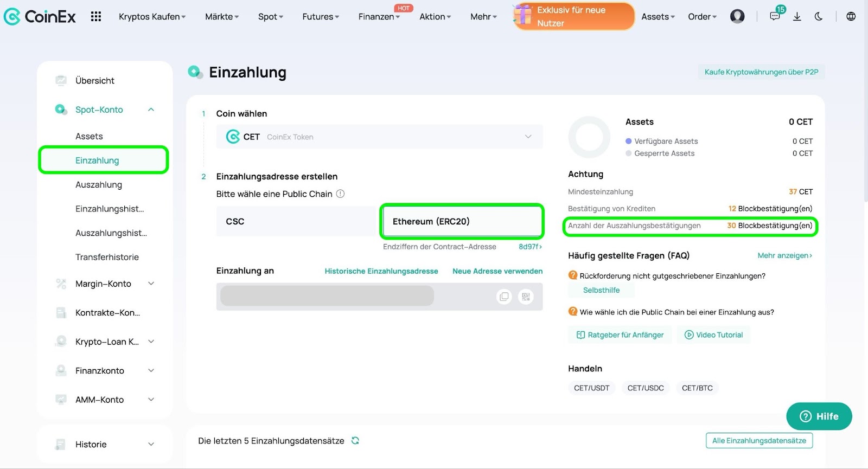Image resolution: width=868 pixels, height=469 pixels.
Task: Click the download app icon
Action: 797,17
